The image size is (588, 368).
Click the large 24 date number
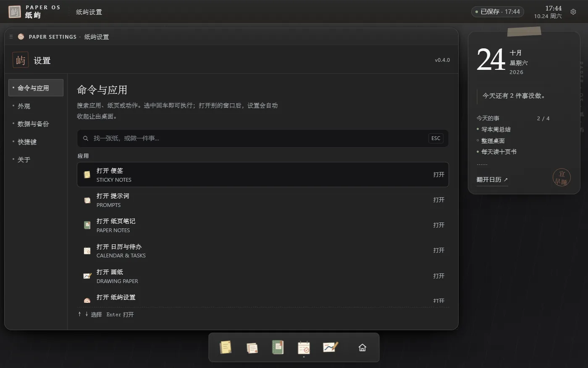(x=491, y=60)
